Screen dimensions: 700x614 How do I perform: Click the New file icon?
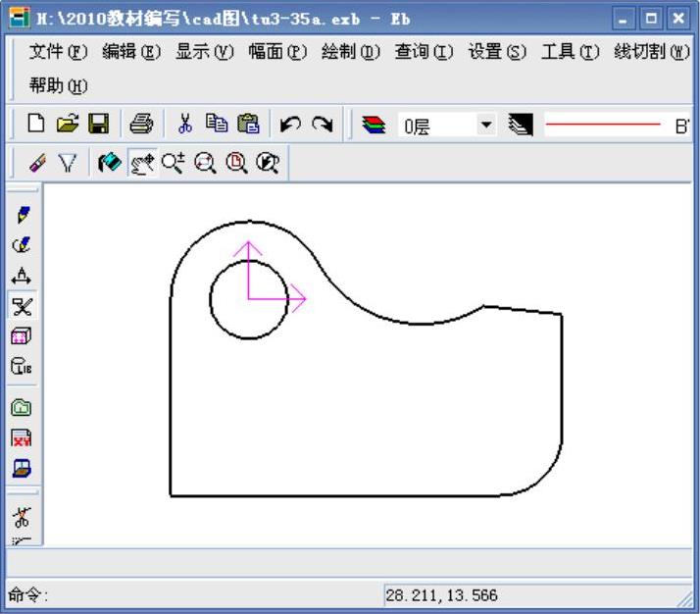coord(35,124)
